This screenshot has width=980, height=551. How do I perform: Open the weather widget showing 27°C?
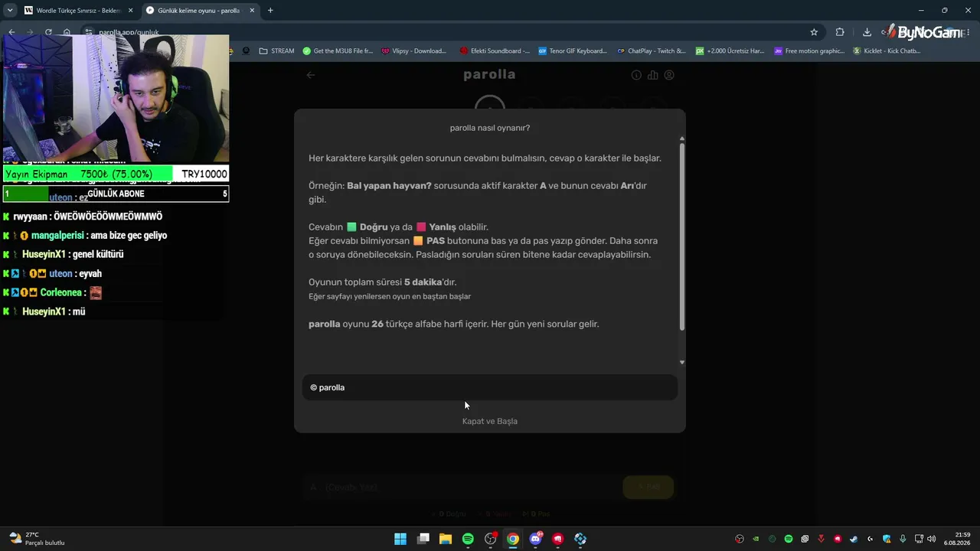[x=37, y=539]
